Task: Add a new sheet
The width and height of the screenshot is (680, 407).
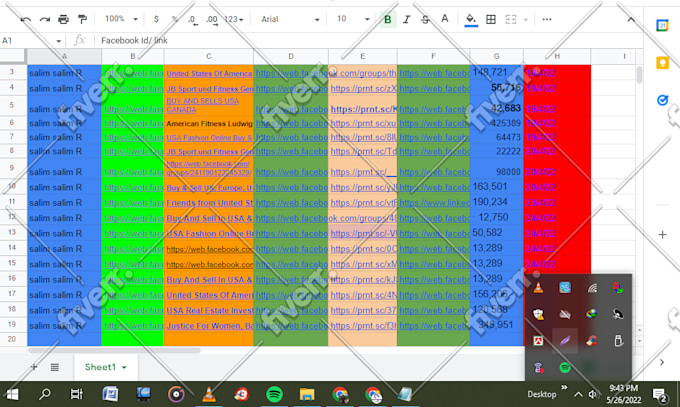Action: click(x=34, y=367)
